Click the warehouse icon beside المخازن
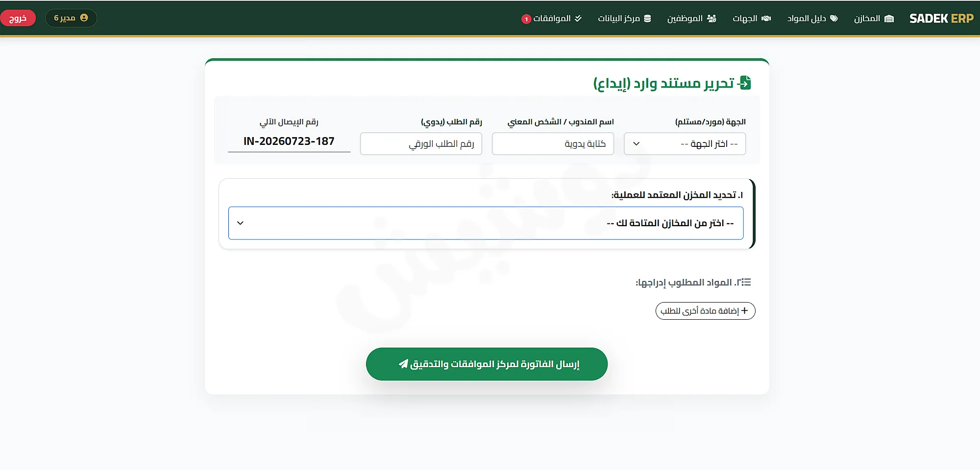Screen dimensions: 980x470 pyautogui.click(x=889, y=19)
